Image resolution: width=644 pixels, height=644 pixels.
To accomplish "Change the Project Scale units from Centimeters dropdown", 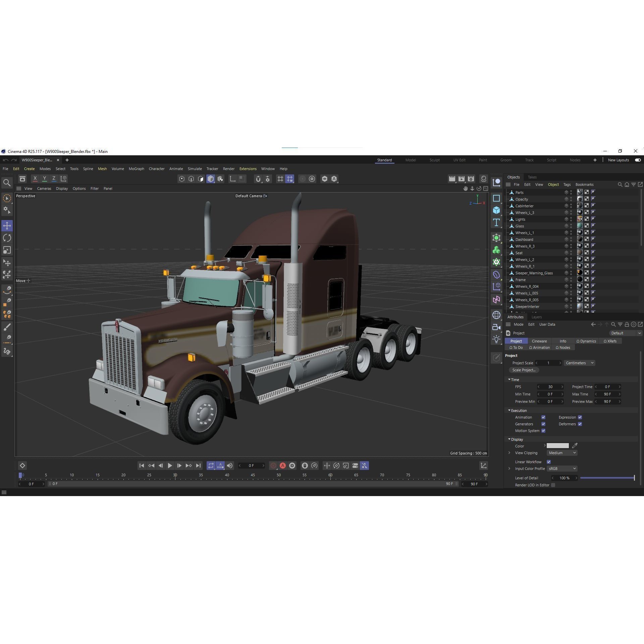I will coord(579,363).
